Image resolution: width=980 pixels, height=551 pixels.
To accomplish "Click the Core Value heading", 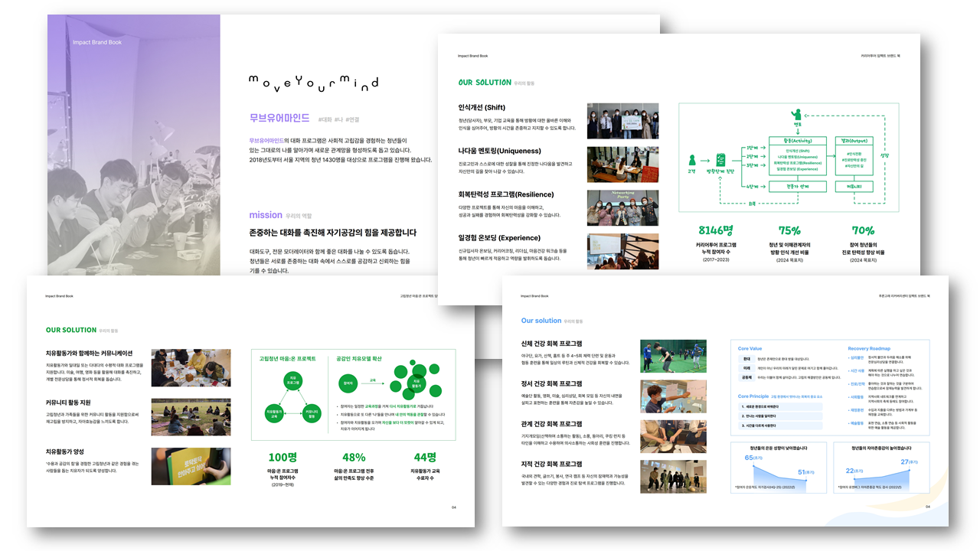I will pyautogui.click(x=750, y=348).
